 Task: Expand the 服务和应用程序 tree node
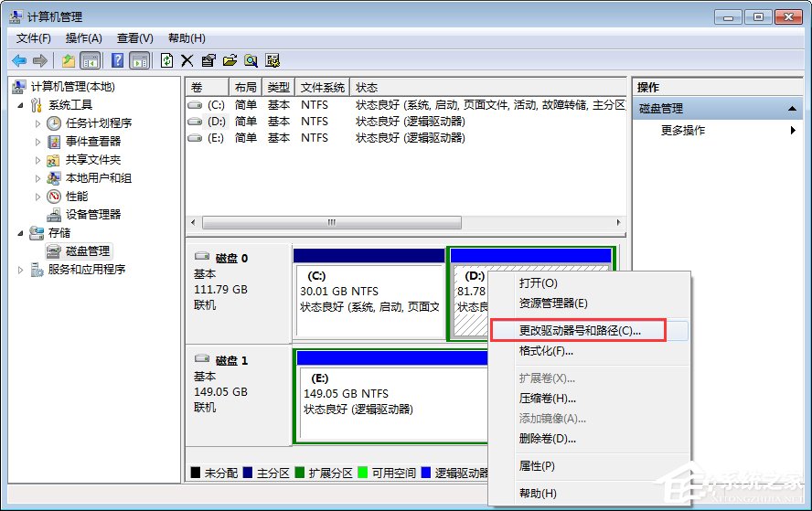coord(20,270)
